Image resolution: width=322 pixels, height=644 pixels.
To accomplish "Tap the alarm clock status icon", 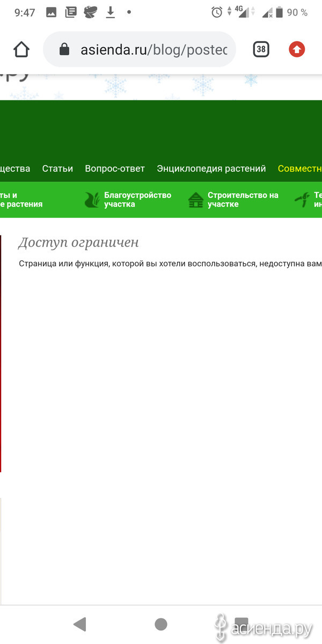I will (217, 12).
